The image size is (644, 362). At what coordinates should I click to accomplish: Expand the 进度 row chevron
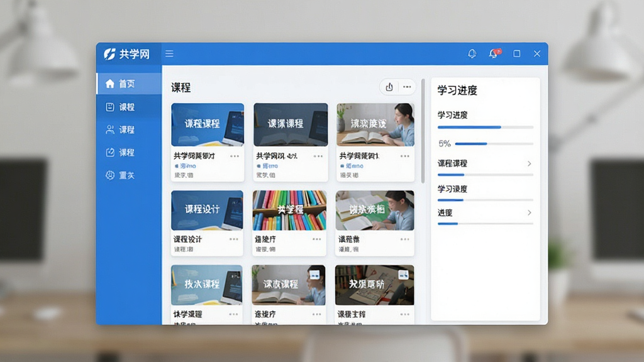coord(529,212)
